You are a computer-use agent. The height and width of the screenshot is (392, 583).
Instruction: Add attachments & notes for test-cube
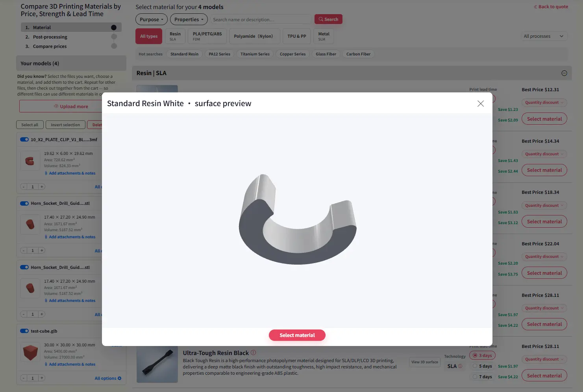tap(70, 364)
